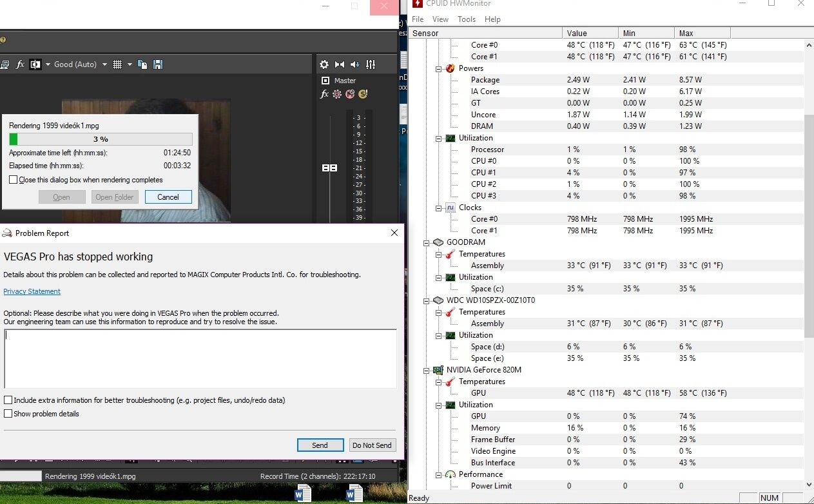Toggle the Master mute icon
The width and height of the screenshot is (814, 504).
350,94
